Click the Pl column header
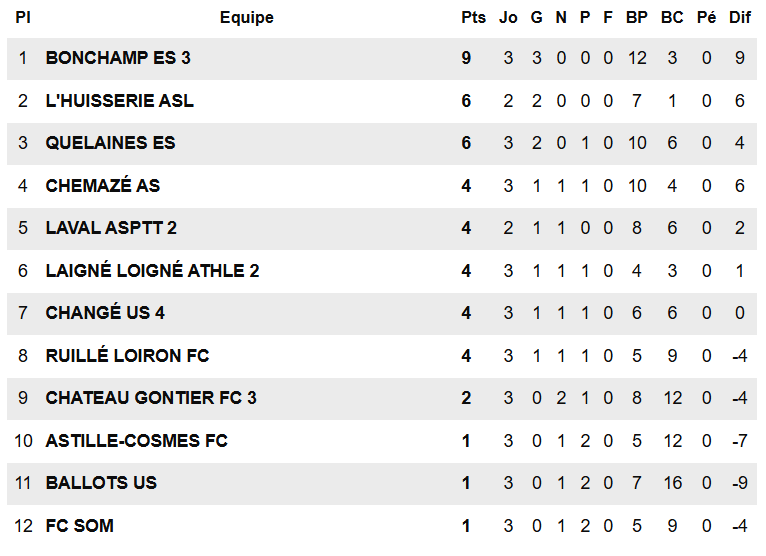Image resolution: width=766 pixels, height=556 pixels. coord(22,17)
